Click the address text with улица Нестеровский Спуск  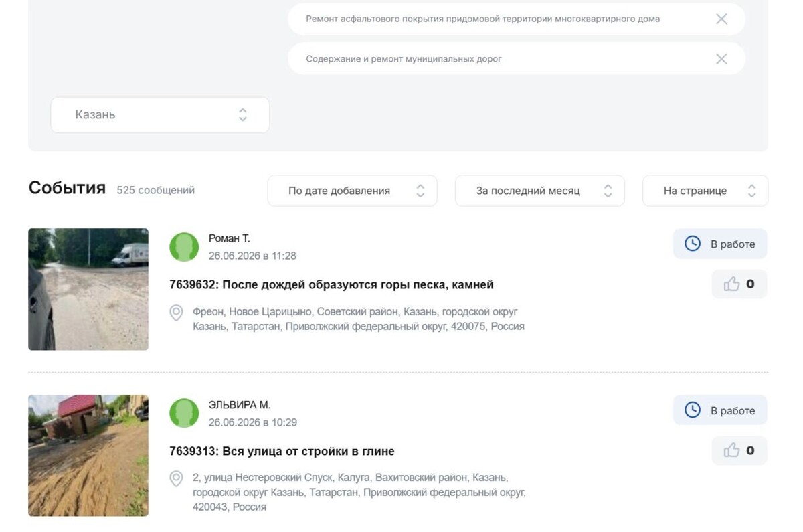click(x=359, y=493)
